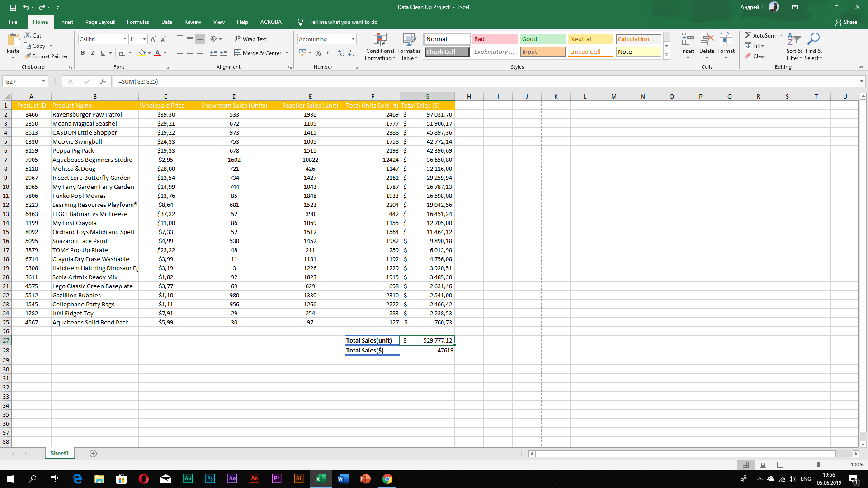Click the Paste clipboard icon

(13, 41)
